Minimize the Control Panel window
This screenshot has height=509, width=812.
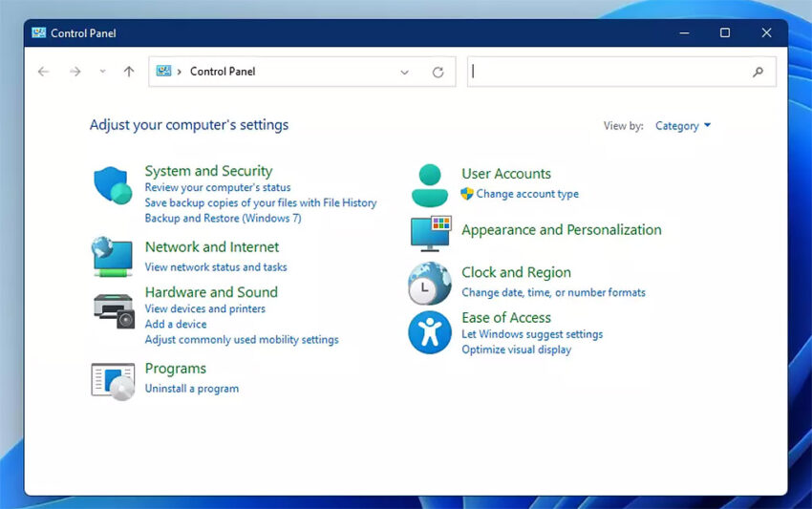tap(685, 33)
